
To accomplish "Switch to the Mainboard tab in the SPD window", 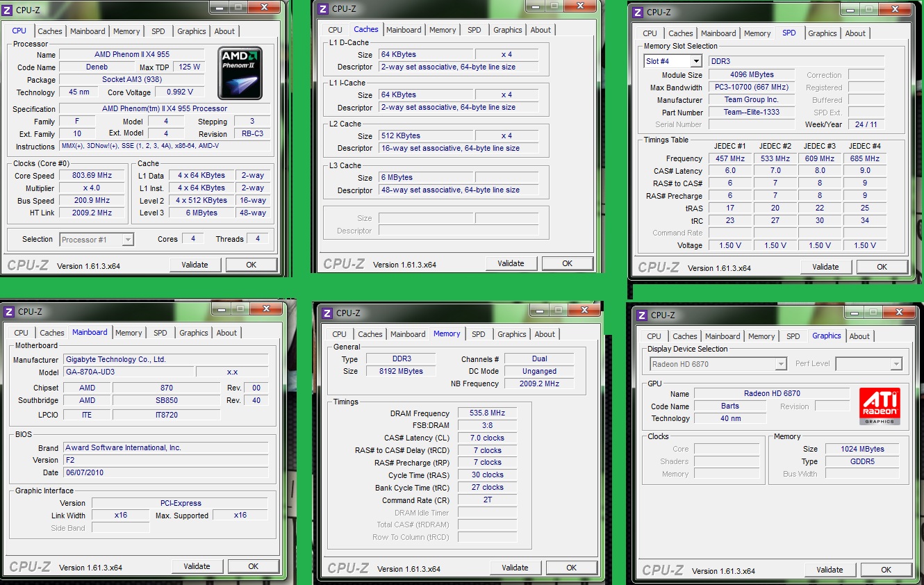I will click(x=718, y=33).
